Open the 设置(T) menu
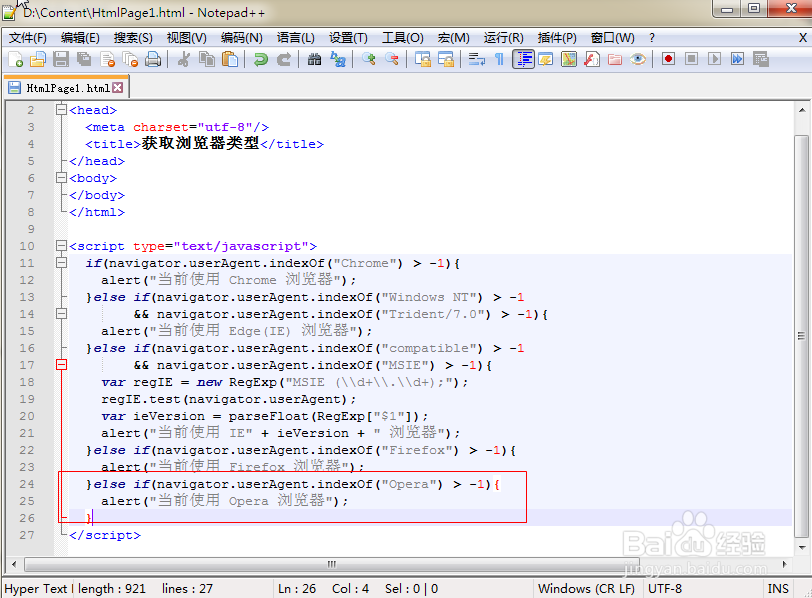 point(348,38)
